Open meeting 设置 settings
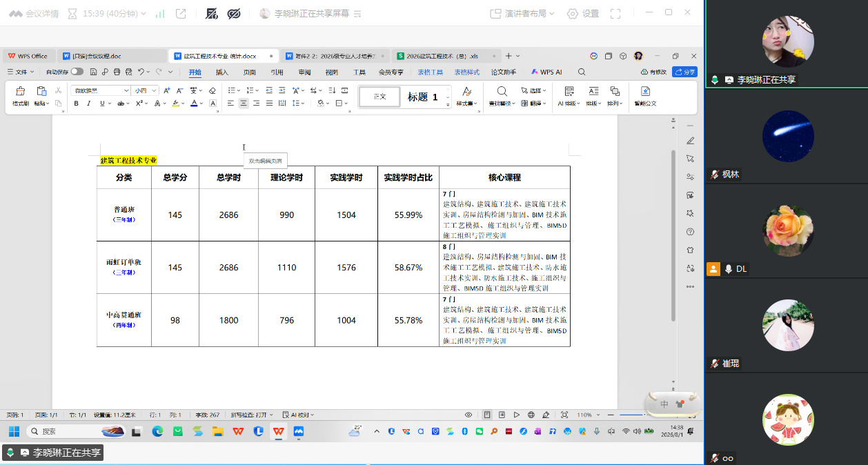Screen dimensions: 868x465 pyautogui.click(x=583, y=14)
